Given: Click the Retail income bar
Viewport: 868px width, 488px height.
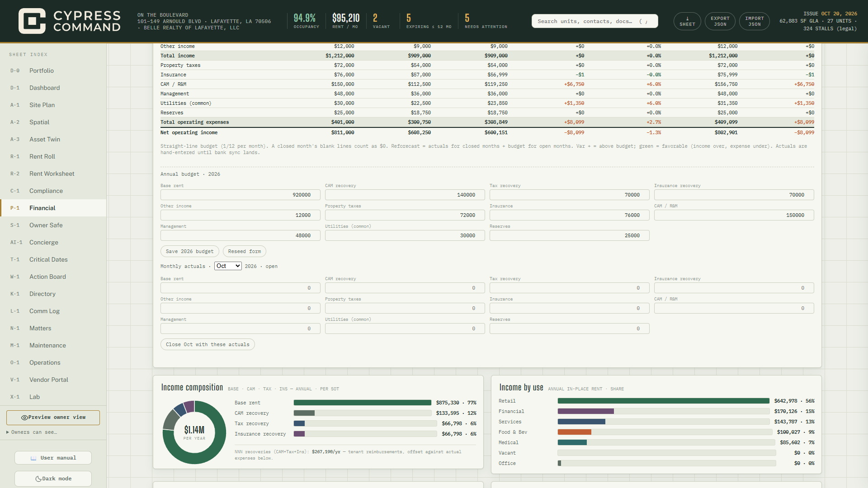Looking at the screenshot, I should point(663,401).
